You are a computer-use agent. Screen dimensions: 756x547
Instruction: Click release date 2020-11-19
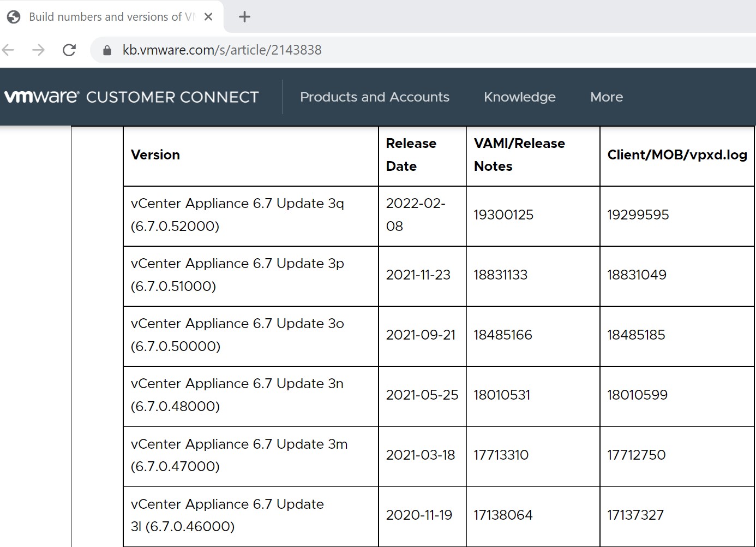pyautogui.click(x=419, y=515)
